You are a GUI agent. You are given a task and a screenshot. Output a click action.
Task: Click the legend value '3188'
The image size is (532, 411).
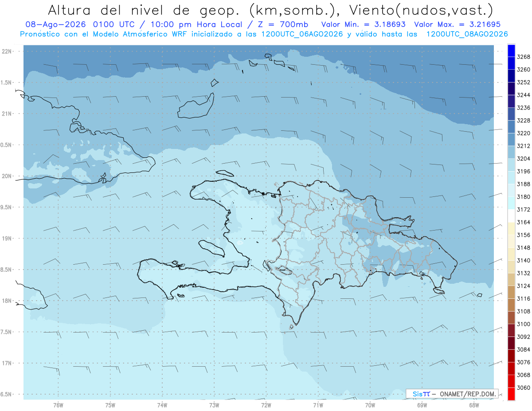(x=524, y=184)
